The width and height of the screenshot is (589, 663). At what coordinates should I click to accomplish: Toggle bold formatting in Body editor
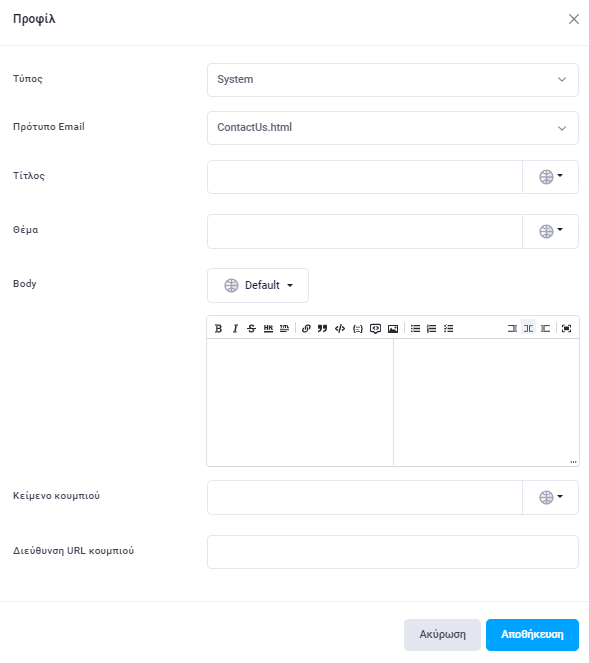(x=218, y=329)
